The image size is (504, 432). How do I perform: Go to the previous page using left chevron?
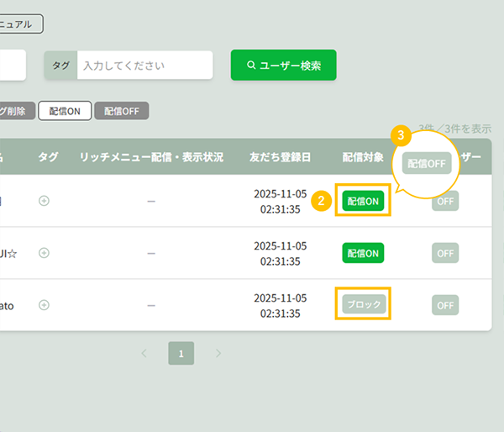[x=144, y=353]
